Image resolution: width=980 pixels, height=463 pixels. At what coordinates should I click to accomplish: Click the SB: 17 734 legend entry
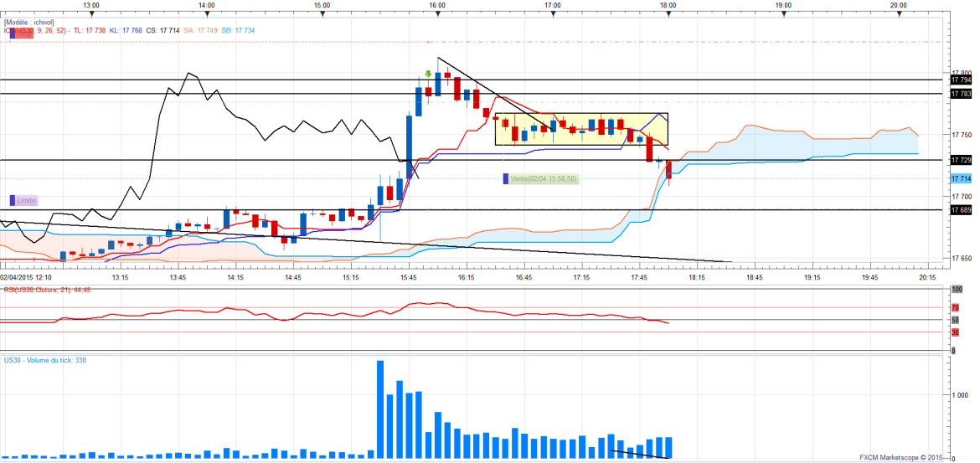click(238, 31)
